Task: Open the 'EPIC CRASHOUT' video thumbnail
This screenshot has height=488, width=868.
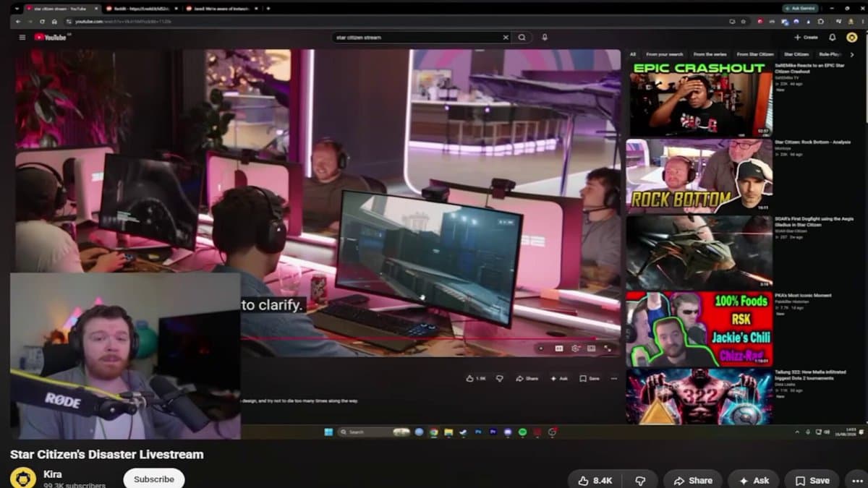Action: pyautogui.click(x=699, y=99)
